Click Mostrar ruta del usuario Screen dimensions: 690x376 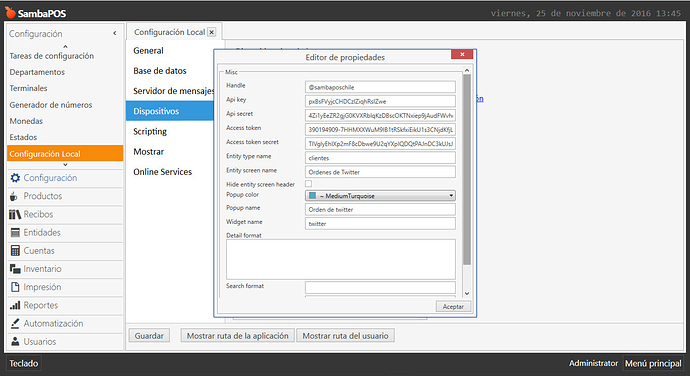(x=345, y=335)
